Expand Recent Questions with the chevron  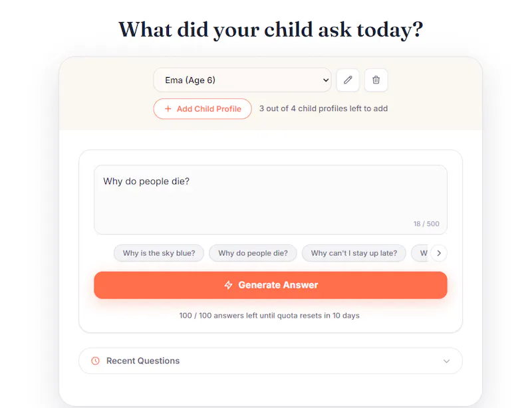pyautogui.click(x=446, y=361)
